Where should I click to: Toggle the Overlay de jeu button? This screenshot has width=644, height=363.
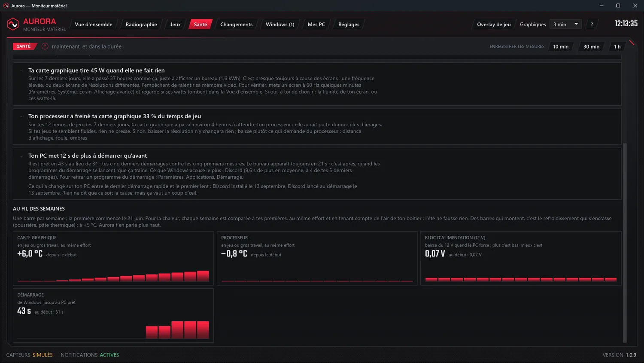point(494,24)
